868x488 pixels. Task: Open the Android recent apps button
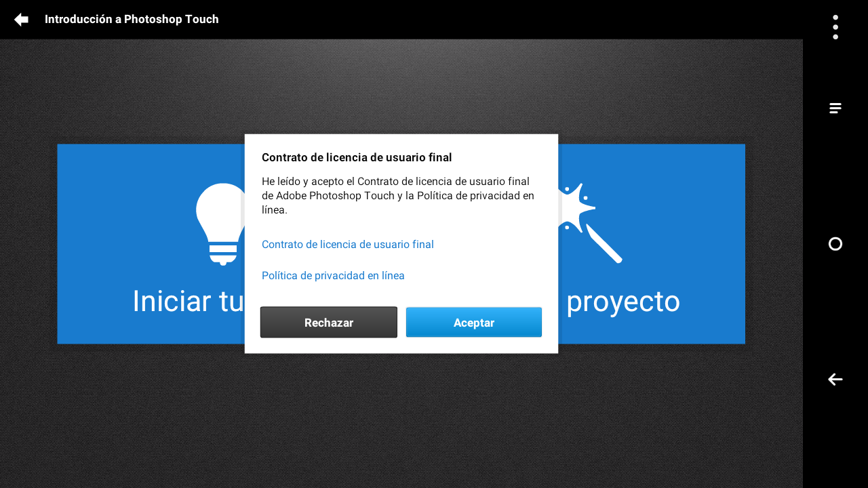point(835,108)
